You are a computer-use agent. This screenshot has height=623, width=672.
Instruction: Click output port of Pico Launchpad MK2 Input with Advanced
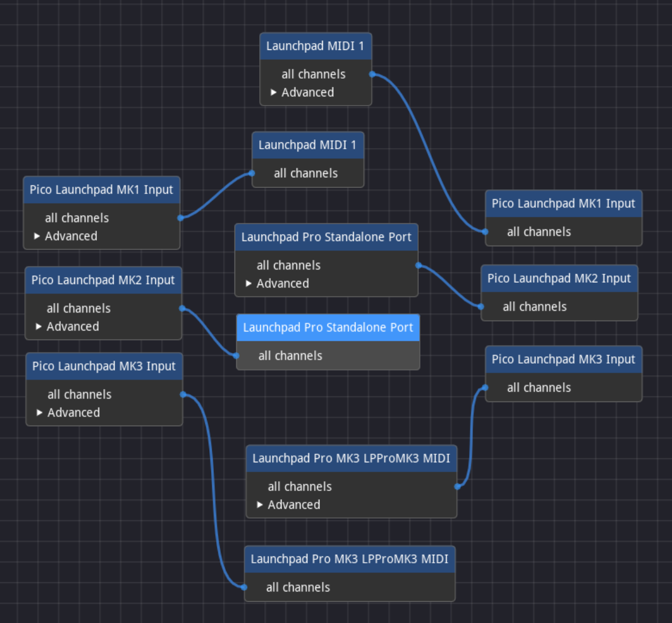(182, 308)
